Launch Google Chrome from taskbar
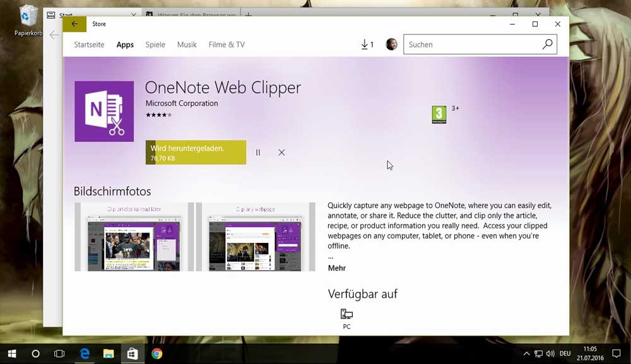The width and height of the screenshot is (631, 364). click(157, 353)
